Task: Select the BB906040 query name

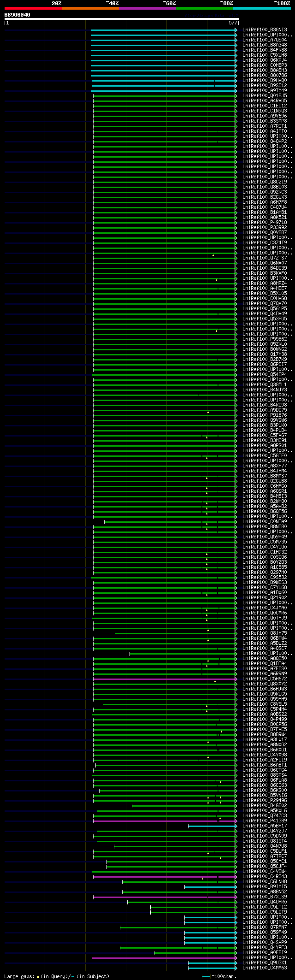Action: pyautogui.click(x=18, y=15)
